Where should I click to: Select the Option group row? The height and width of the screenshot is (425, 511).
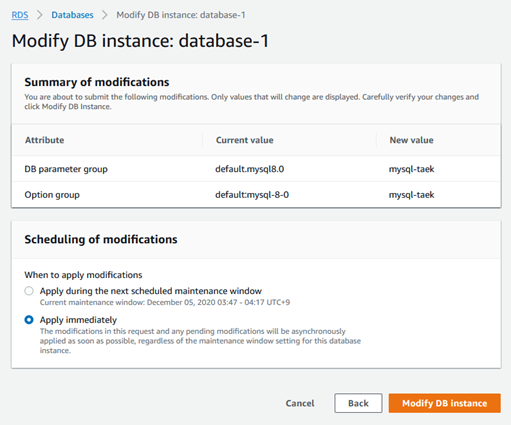click(256, 195)
